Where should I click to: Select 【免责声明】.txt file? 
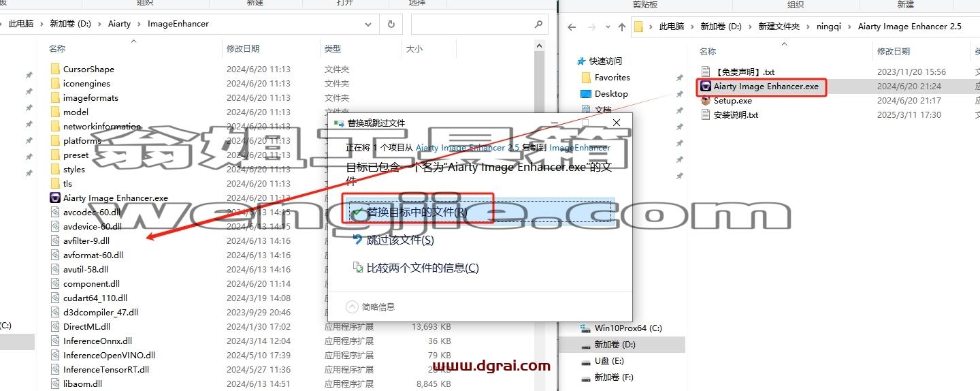pyautogui.click(x=744, y=72)
